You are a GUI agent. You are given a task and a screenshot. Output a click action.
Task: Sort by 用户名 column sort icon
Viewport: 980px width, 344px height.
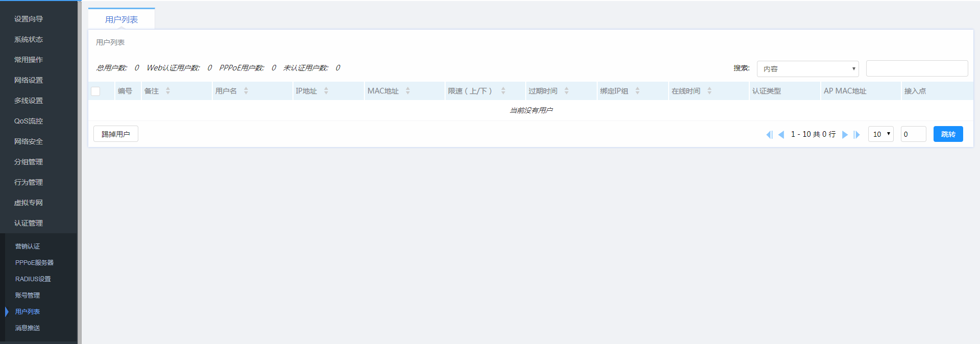(246, 91)
